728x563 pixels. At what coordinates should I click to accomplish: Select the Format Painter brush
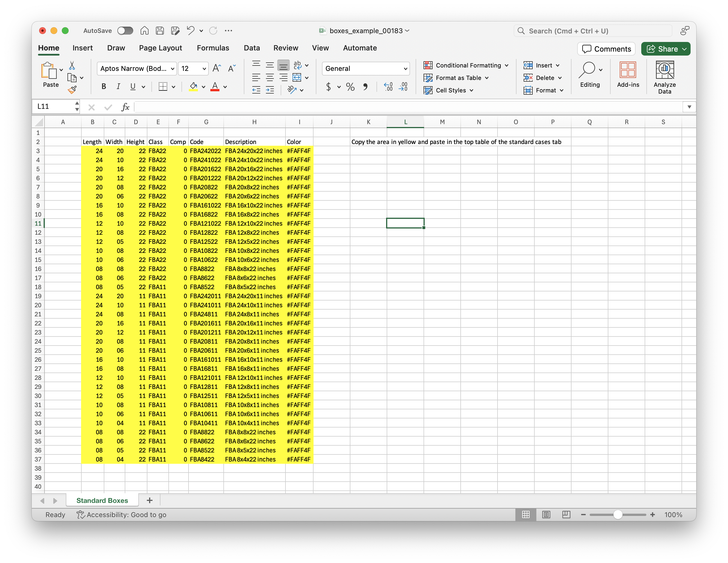tap(72, 89)
